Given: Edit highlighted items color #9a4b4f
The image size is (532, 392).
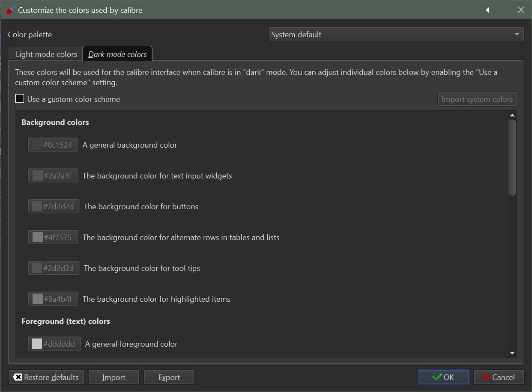Looking at the screenshot, I should click(53, 299).
